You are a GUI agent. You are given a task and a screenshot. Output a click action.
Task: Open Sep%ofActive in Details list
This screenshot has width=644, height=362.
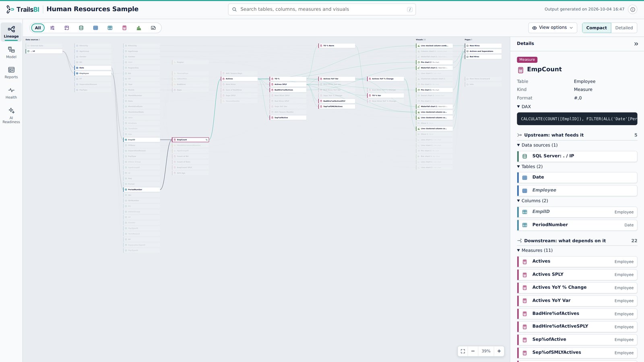coord(577,339)
